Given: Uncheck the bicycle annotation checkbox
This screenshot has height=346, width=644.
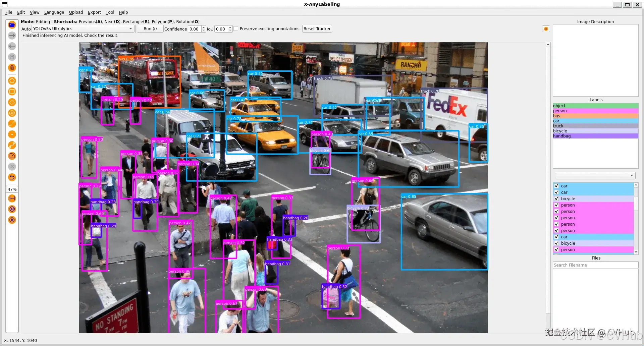Looking at the screenshot, I should click(x=556, y=198).
